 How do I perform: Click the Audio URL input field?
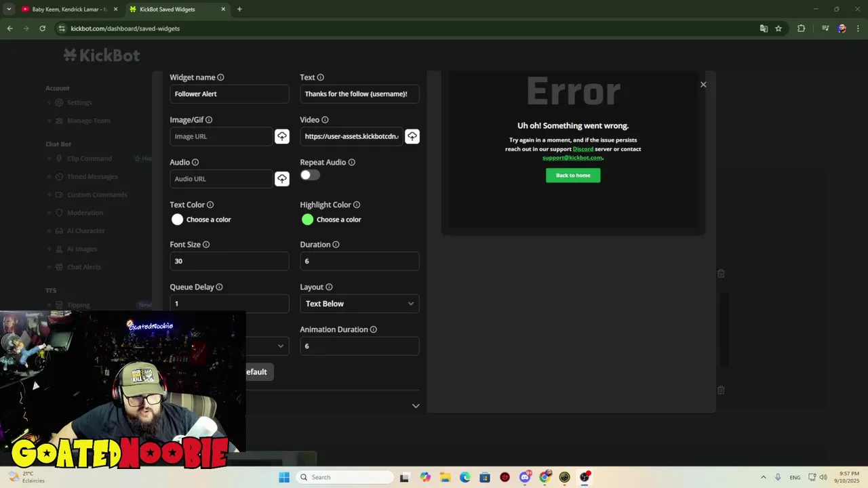click(221, 179)
